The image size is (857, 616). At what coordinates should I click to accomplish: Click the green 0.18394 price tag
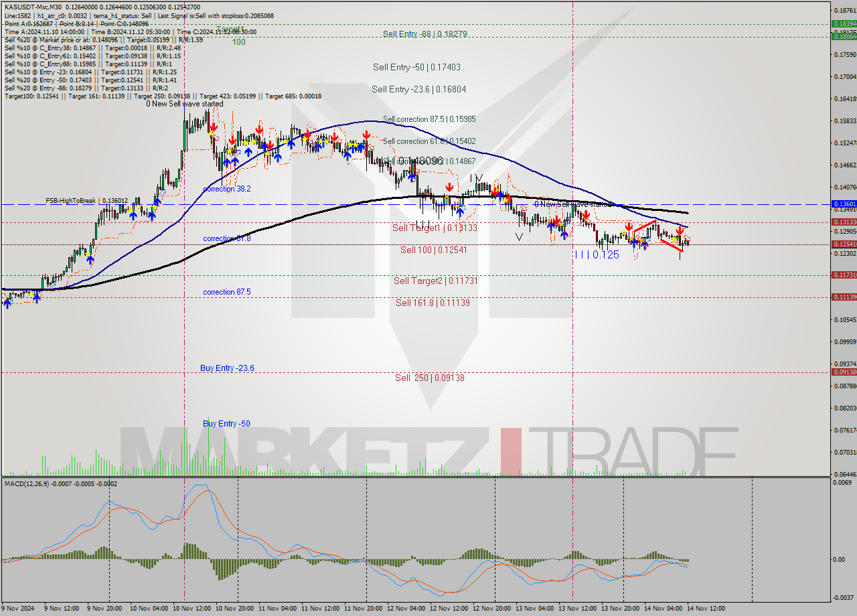(844, 23)
